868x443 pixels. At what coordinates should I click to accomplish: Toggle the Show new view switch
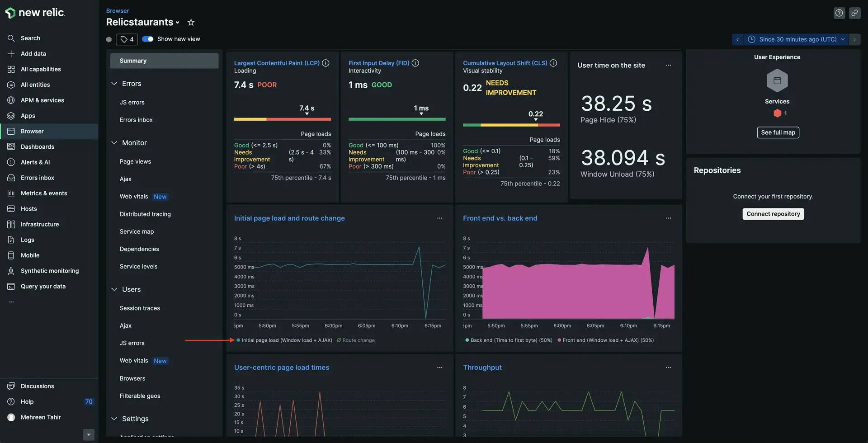click(148, 39)
